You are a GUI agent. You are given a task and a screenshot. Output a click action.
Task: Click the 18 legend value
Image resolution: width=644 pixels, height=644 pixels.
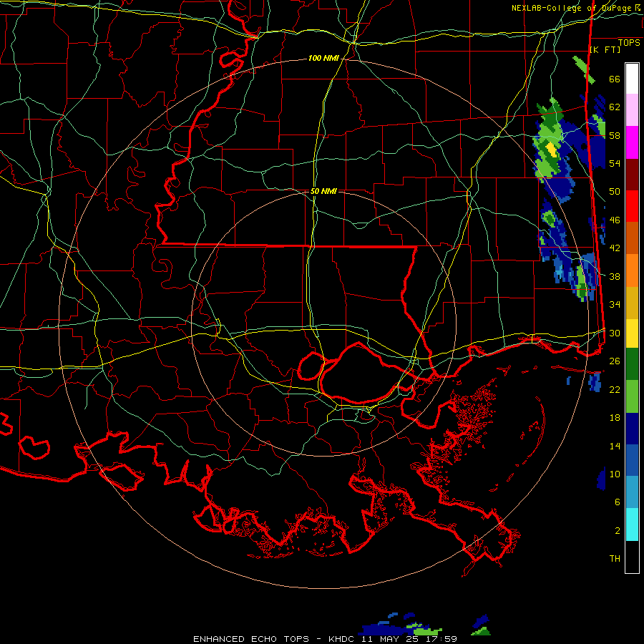pos(615,418)
